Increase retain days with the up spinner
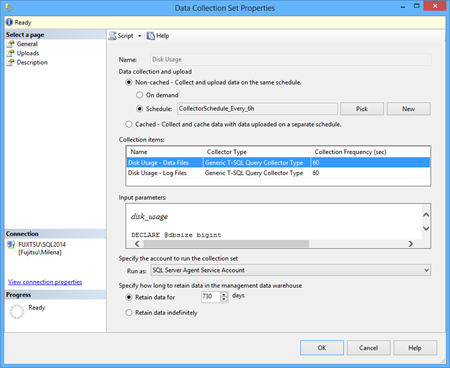The height and width of the screenshot is (368, 450). tap(224, 294)
